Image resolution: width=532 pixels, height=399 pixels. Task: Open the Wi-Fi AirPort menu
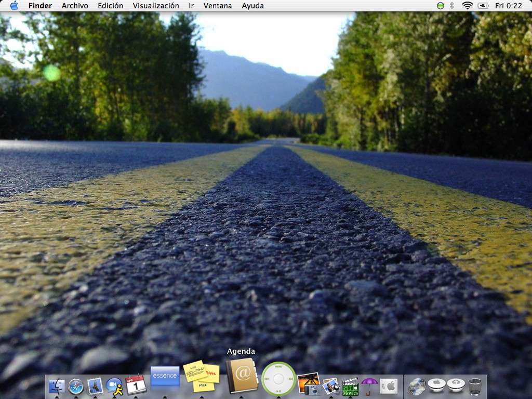(467, 6)
